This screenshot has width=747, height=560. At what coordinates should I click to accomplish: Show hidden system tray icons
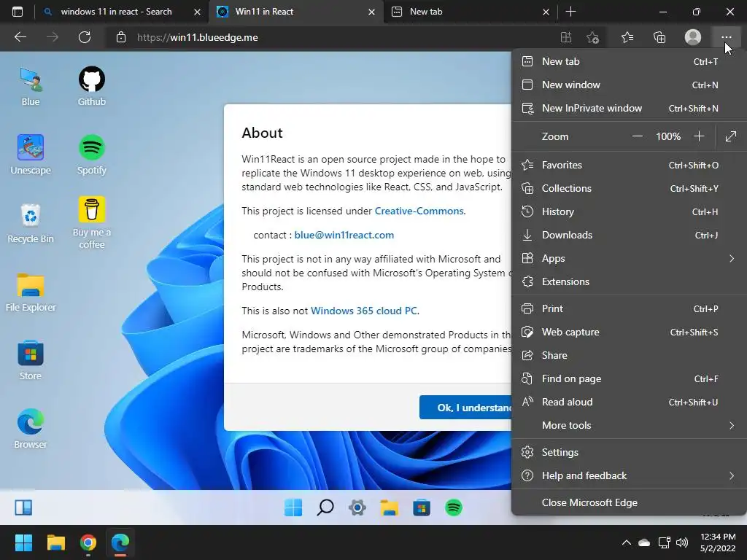[627, 542]
